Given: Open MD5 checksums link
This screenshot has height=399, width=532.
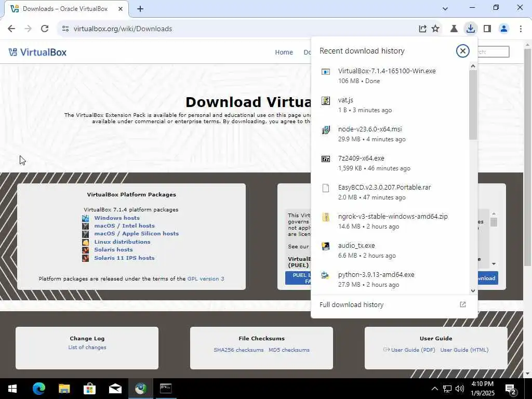Looking at the screenshot, I should click(289, 350).
